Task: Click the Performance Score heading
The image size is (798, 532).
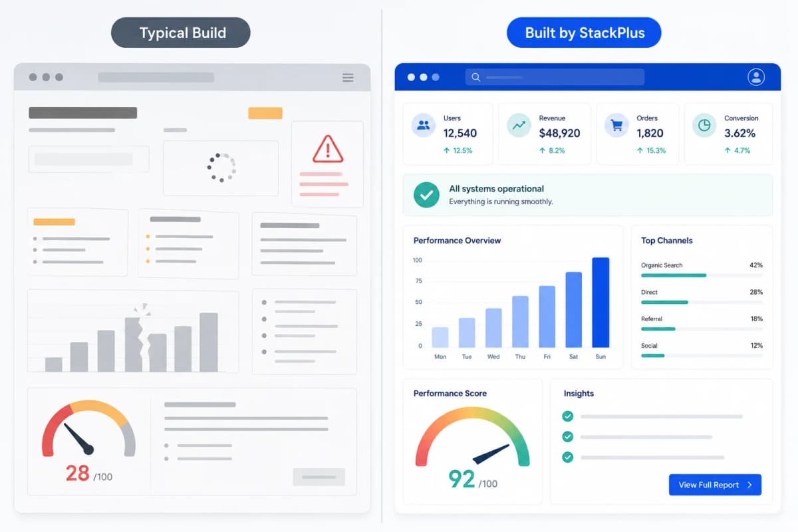Action: point(450,394)
